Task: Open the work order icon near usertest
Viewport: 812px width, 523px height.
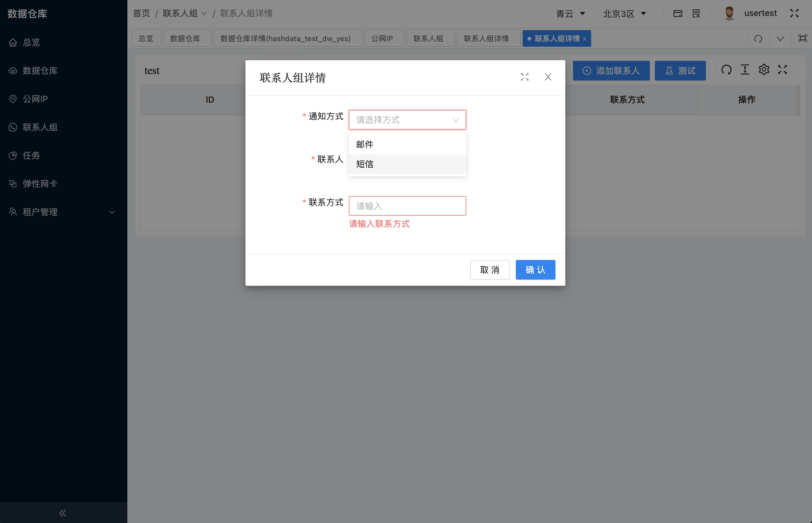Action: pos(696,13)
